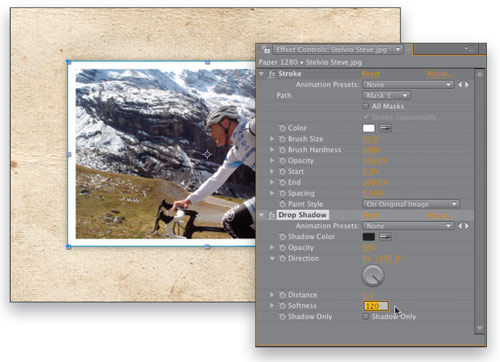Image resolution: width=500 pixels, height=362 pixels.
Task: Click About for the Stroke effect
Action: tap(440, 74)
